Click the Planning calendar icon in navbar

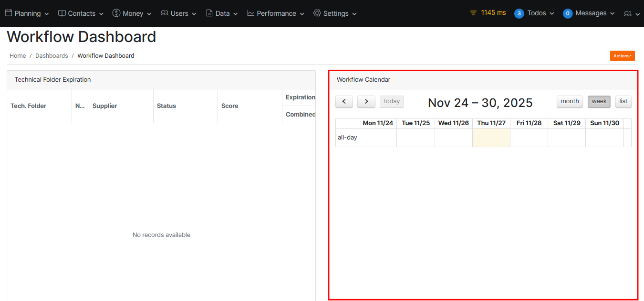[x=9, y=13]
